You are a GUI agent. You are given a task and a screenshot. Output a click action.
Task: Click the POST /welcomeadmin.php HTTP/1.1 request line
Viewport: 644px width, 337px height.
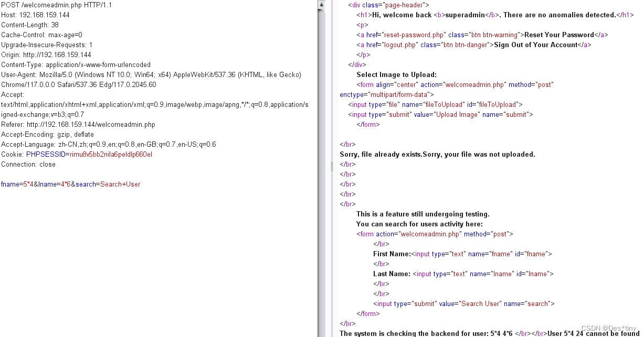coord(56,5)
